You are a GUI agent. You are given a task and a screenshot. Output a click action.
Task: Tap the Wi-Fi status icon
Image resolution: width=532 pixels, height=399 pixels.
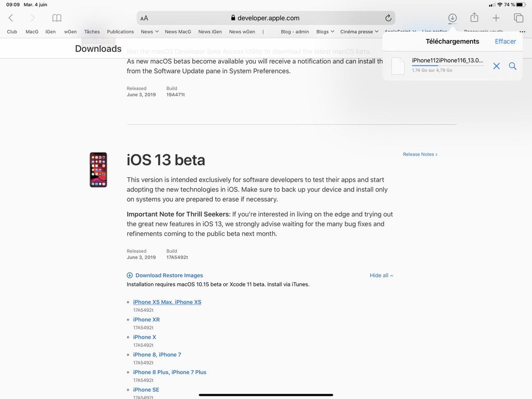(x=500, y=5)
